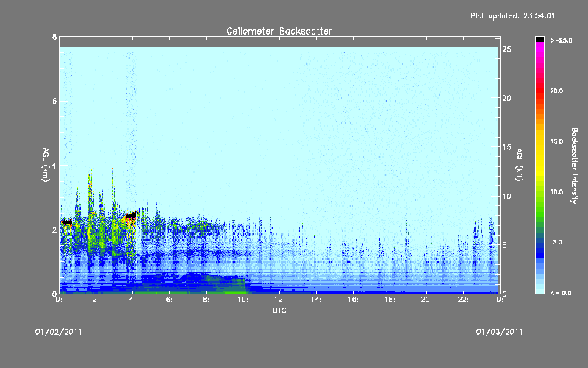Click the end date '01/03/2011'
This screenshot has height=368, width=588.
coord(499,332)
